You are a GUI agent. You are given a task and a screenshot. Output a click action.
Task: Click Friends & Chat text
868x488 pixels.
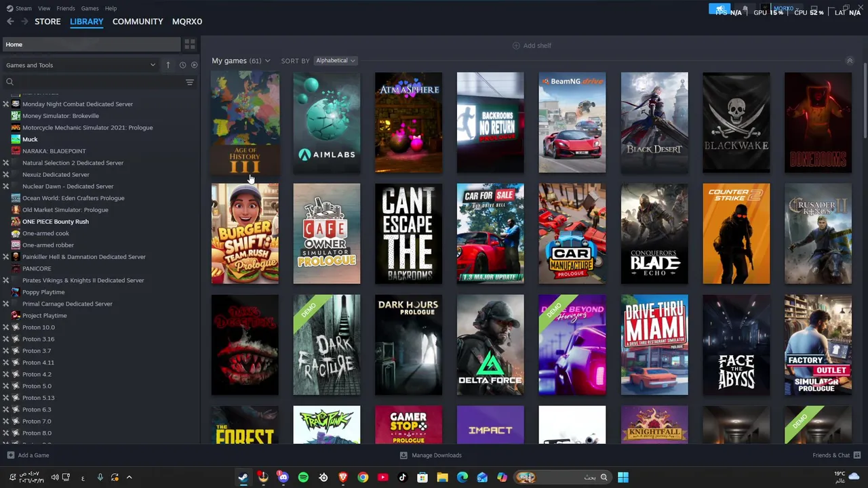pyautogui.click(x=831, y=455)
